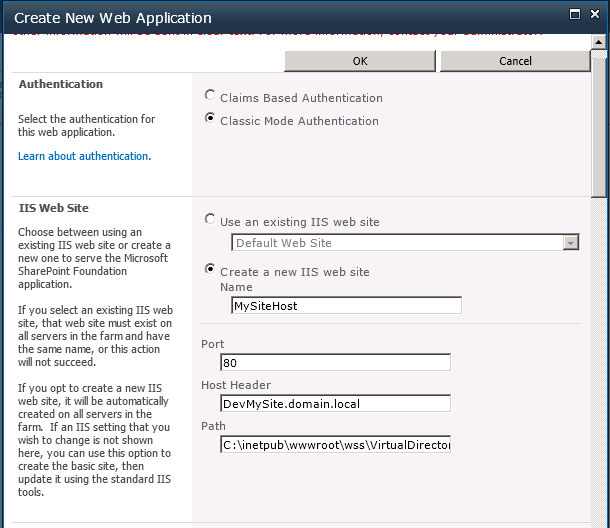
Task: Maximize the Create New Web Application dialog
Action: (x=572, y=15)
